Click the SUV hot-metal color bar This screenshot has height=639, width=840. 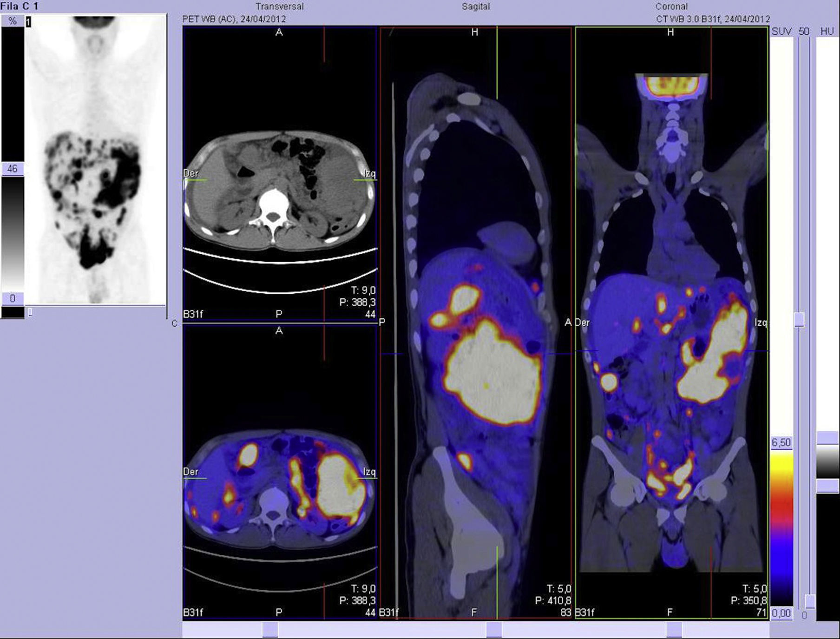point(781,527)
